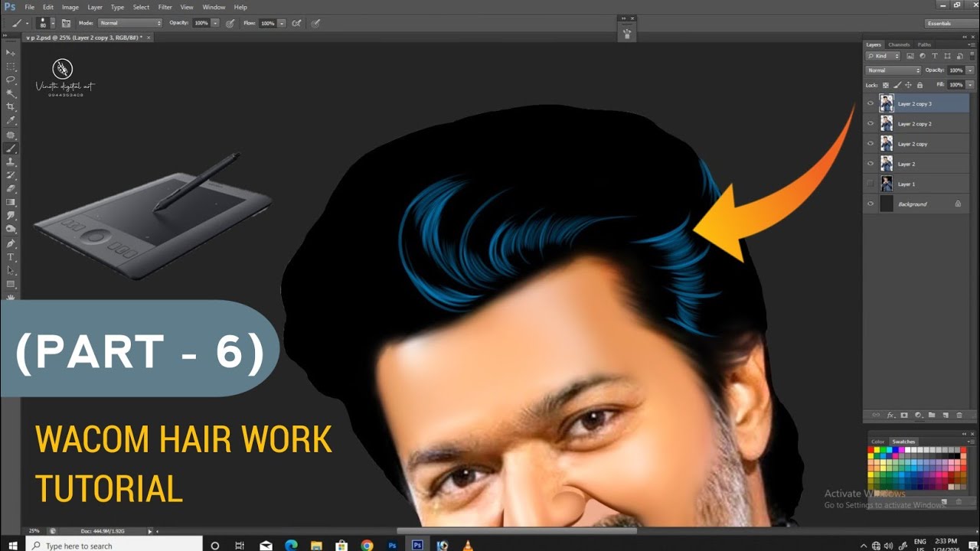Viewport: 980px width, 551px height.
Task: Select the Path Selection tool
Action: pyautogui.click(x=11, y=270)
